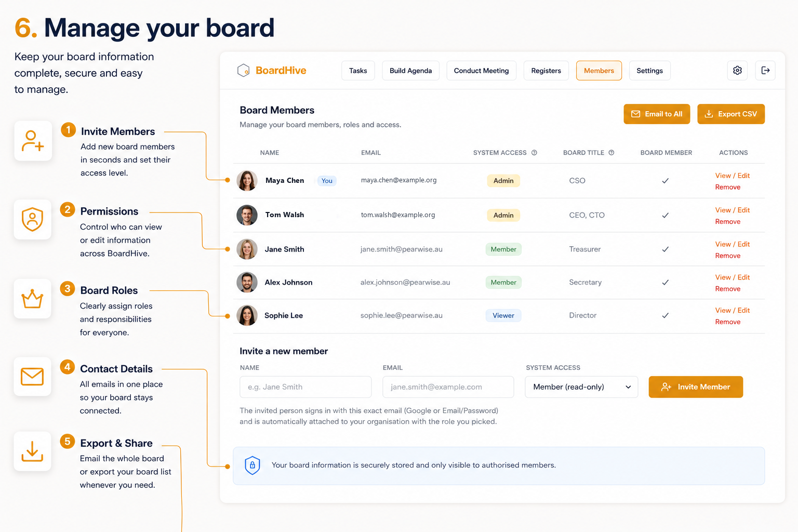Focus the new member Email field

(x=448, y=387)
